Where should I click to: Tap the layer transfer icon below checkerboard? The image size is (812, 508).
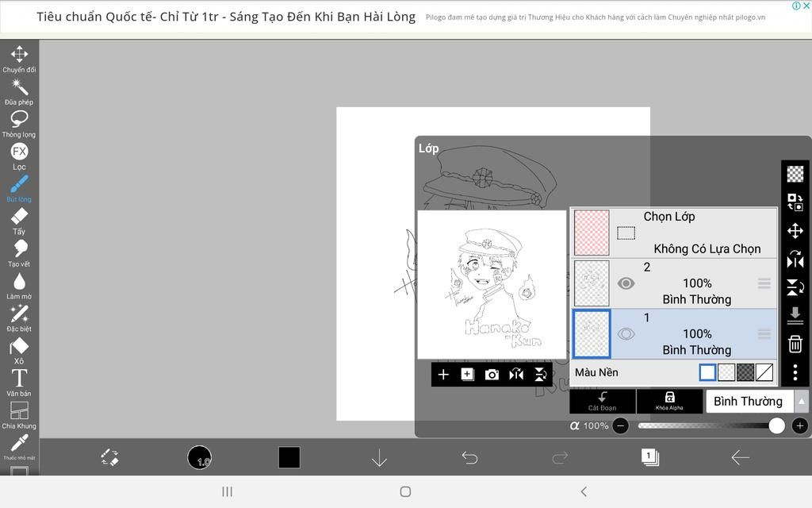(795, 202)
